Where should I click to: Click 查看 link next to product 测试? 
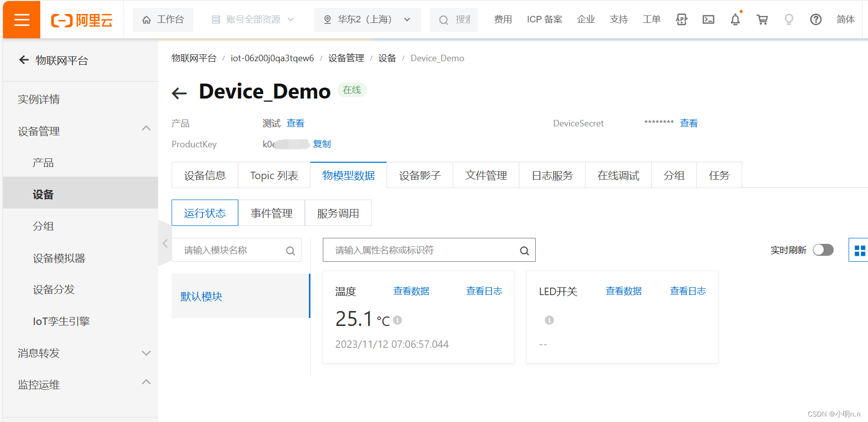point(295,123)
